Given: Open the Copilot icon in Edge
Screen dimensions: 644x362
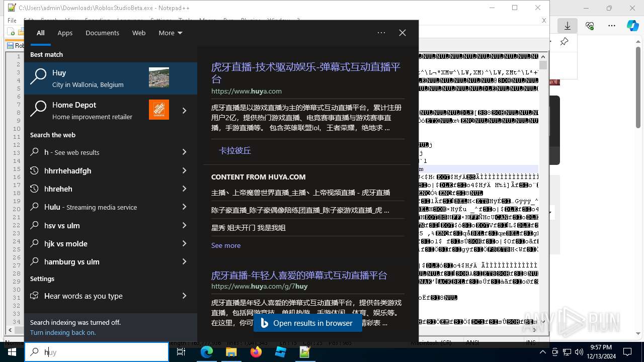Looking at the screenshot, I should coord(632,26).
